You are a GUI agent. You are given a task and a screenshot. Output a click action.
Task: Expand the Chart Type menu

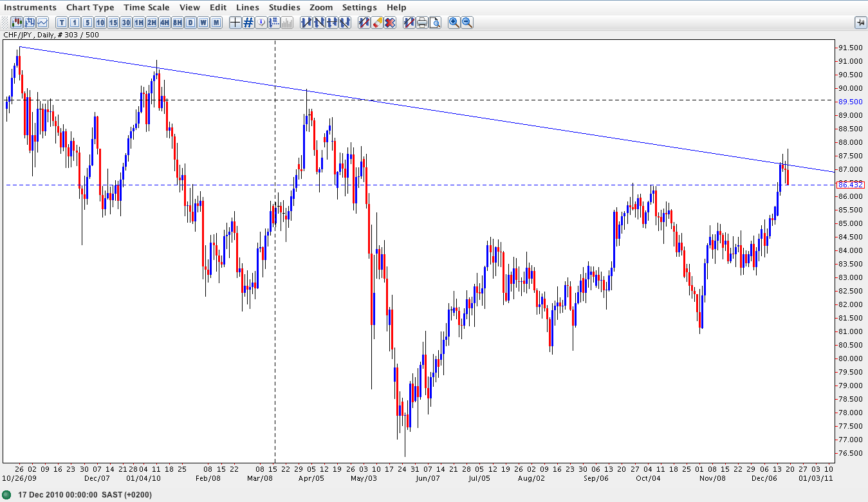90,7
